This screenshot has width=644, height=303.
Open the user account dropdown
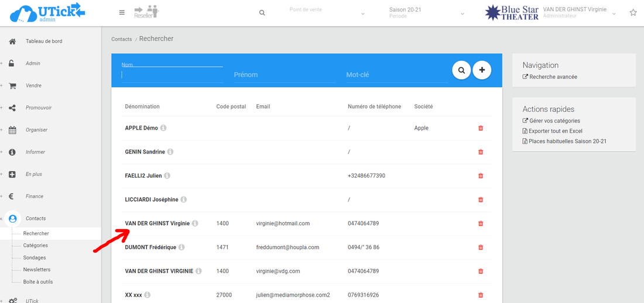[614, 13]
